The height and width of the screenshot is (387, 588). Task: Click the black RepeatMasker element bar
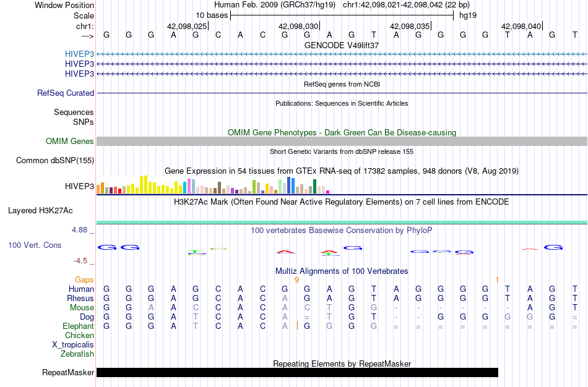pyautogui.click(x=297, y=372)
